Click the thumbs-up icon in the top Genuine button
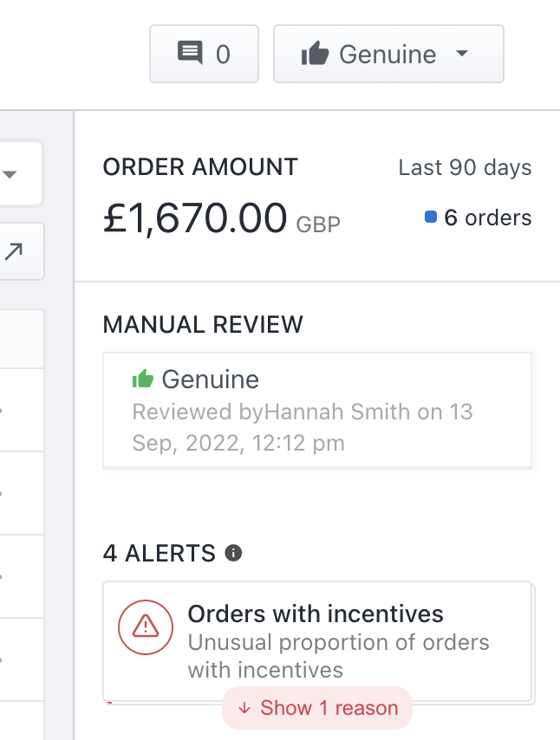The image size is (560, 740). [315, 55]
